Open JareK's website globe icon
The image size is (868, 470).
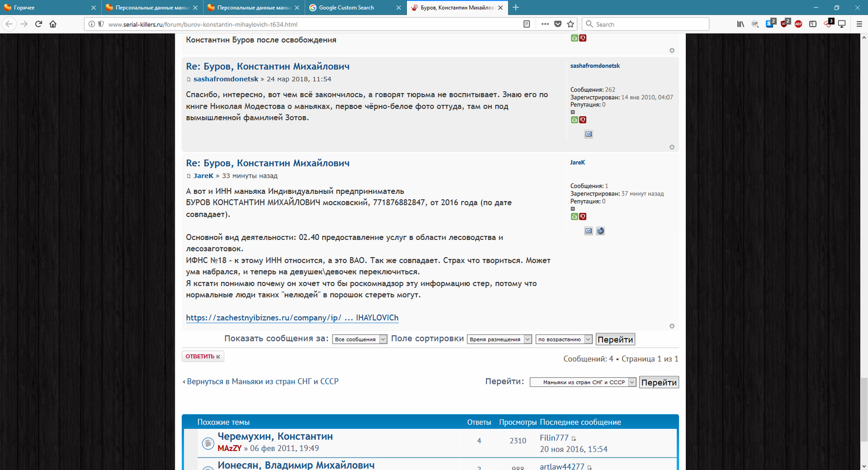(x=601, y=231)
